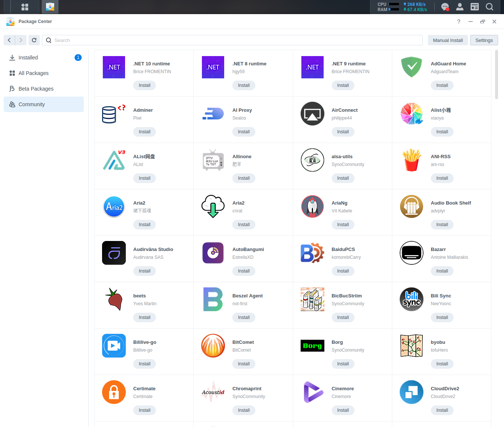
Task: Install the .NET 10 runtime package
Action: pyautogui.click(x=144, y=85)
